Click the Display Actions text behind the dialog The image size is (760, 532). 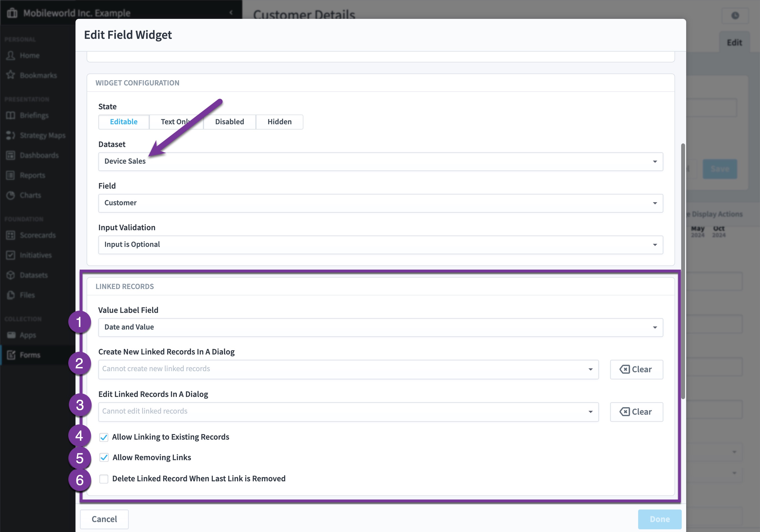tap(717, 214)
